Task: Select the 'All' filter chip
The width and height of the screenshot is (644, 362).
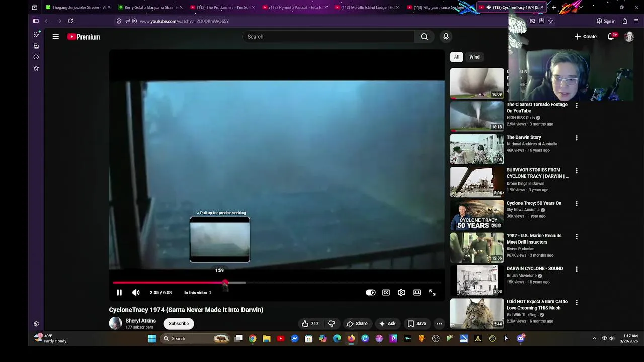Action: click(457, 57)
